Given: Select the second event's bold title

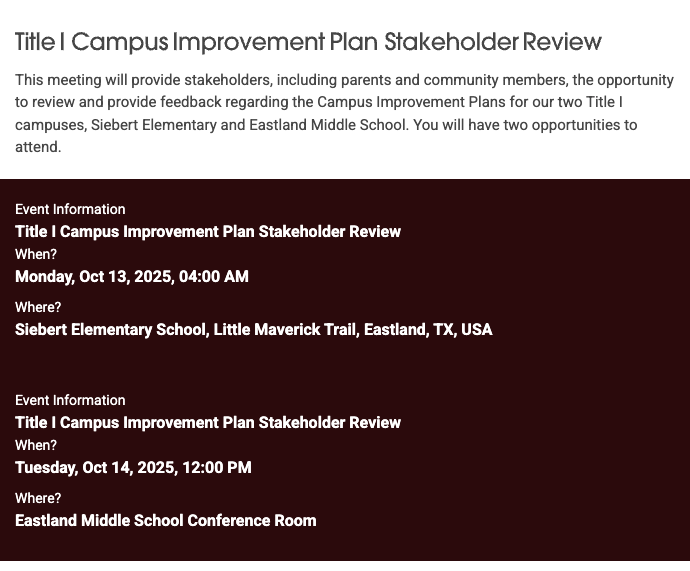Looking at the screenshot, I should tap(208, 423).
